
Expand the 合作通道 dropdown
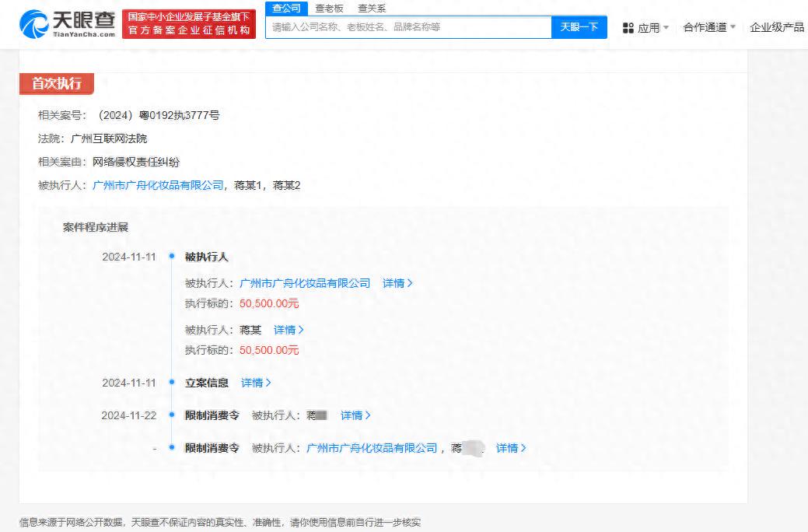pos(708,27)
